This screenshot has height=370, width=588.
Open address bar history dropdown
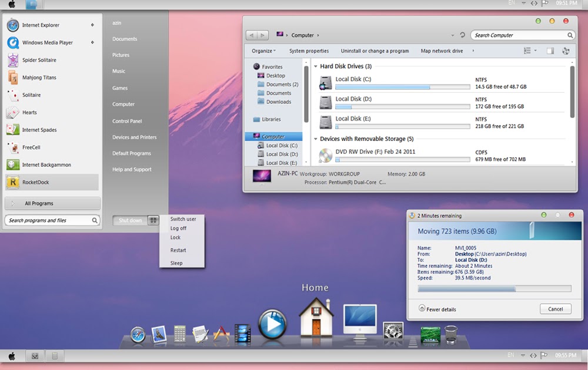[453, 35]
